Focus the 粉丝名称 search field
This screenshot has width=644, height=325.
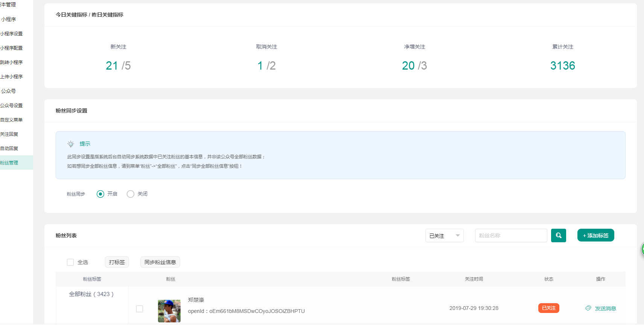511,235
